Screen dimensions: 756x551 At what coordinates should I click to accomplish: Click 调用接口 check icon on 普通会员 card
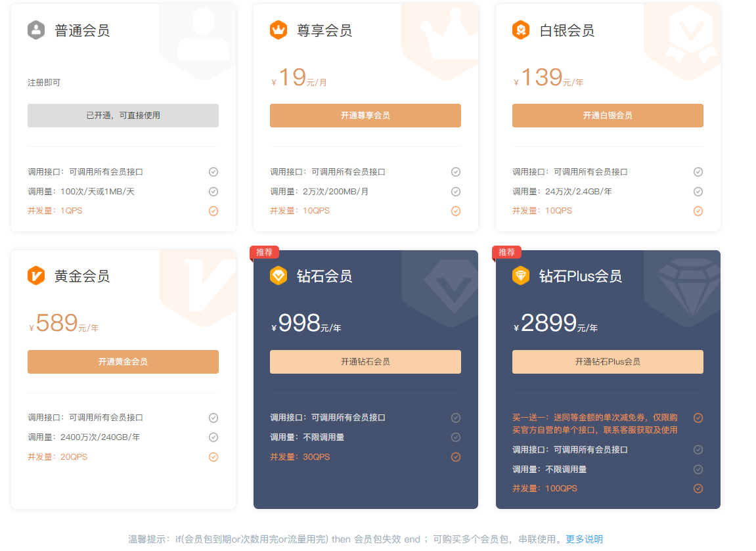213,172
